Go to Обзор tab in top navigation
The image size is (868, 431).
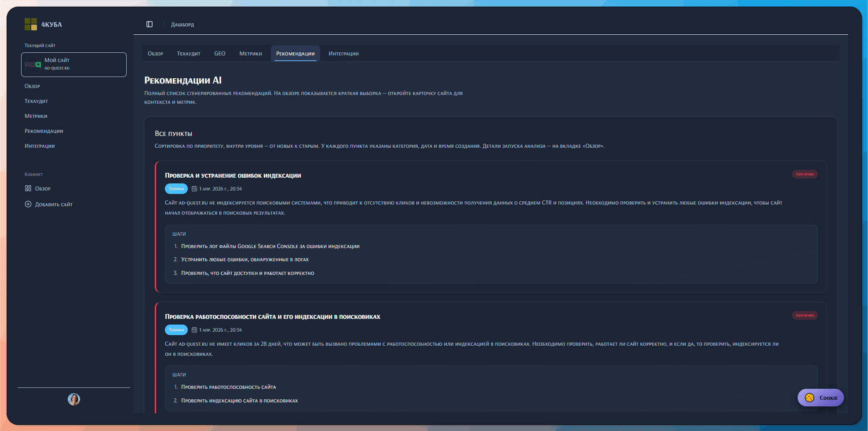pos(155,54)
